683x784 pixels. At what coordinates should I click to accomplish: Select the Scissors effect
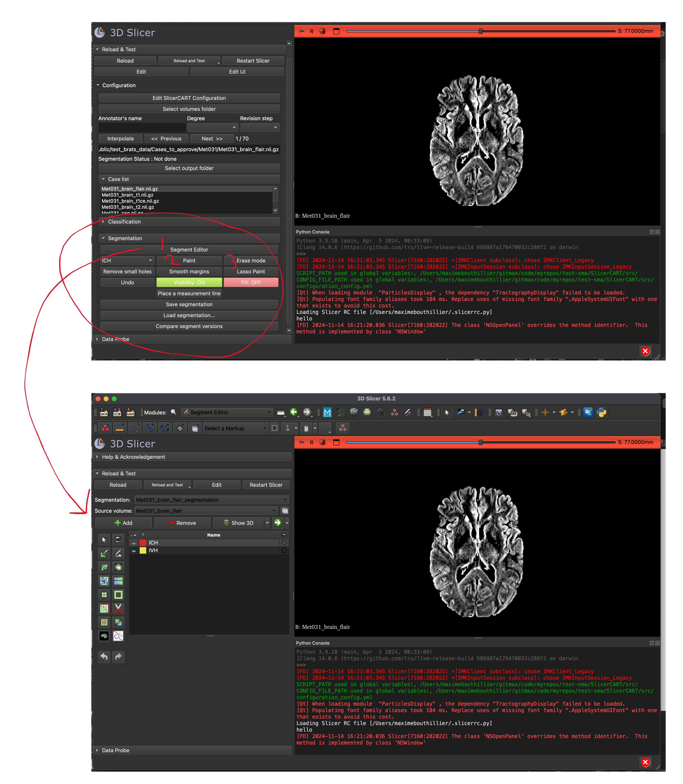(x=119, y=608)
